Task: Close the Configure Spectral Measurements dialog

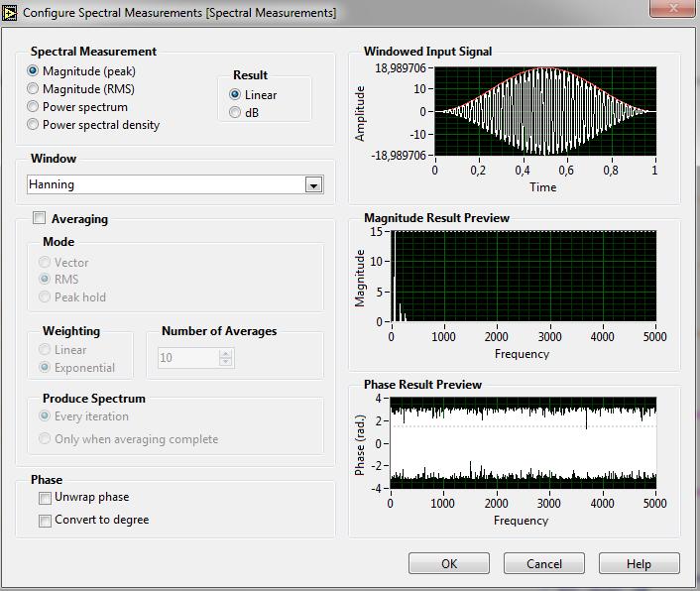Action: point(673,8)
